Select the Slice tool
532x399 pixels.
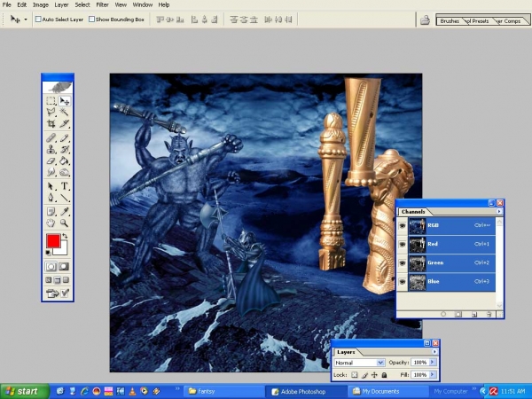coord(64,123)
